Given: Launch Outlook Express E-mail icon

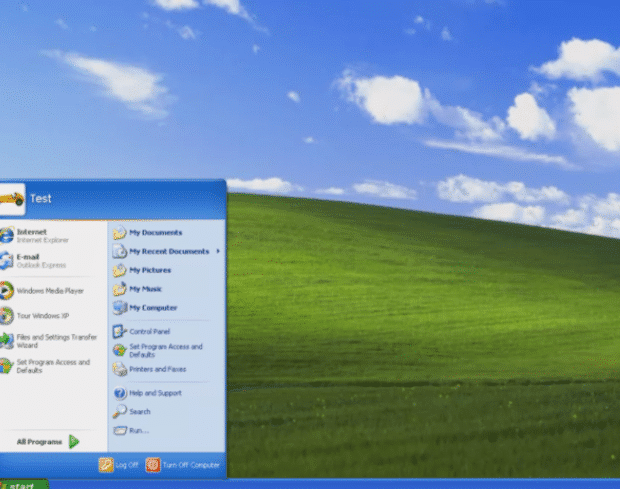Looking at the screenshot, I should pos(30,260).
